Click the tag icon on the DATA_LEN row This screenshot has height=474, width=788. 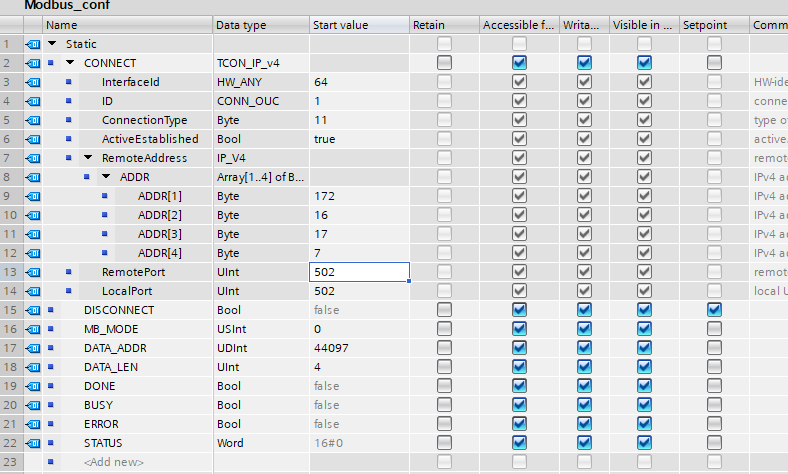tap(33, 367)
